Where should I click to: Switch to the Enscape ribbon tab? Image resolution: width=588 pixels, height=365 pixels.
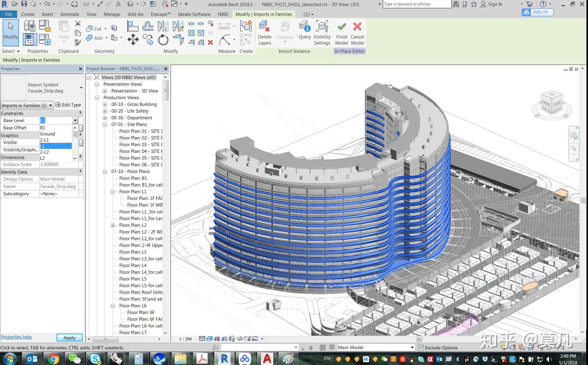click(x=161, y=14)
